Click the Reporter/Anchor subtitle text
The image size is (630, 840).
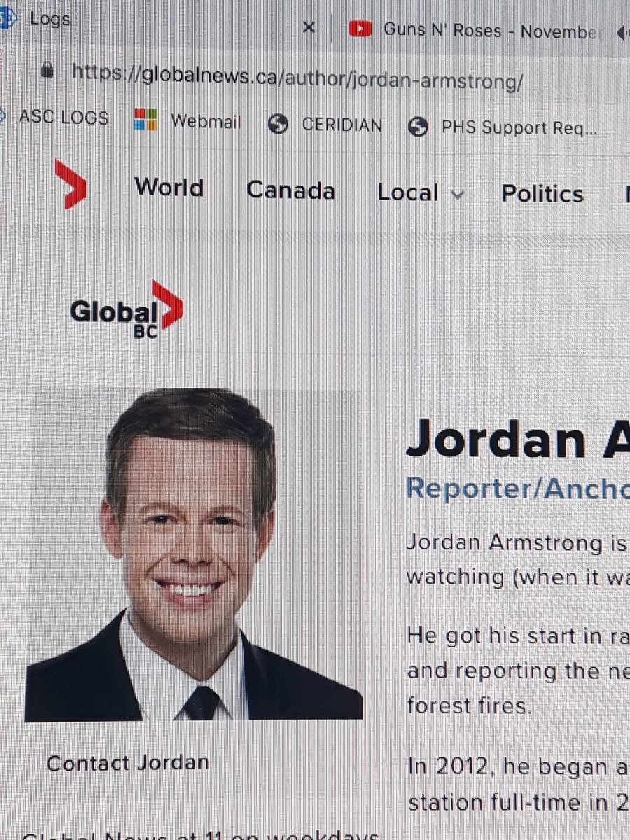tap(518, 489)
